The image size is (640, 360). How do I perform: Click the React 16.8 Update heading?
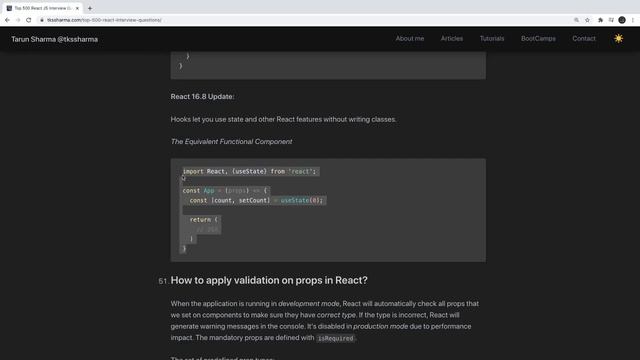(202, 97)
